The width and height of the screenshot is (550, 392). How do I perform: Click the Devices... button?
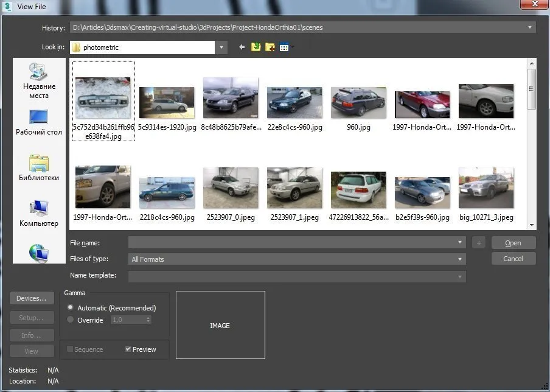click(x=31, y=298)
